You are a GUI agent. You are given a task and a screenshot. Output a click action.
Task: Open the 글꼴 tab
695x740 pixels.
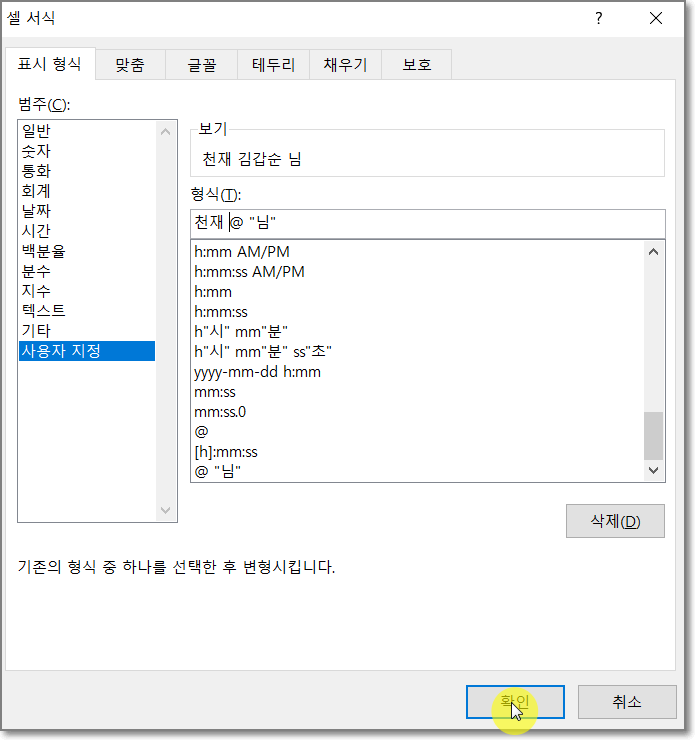pos(201,65)
